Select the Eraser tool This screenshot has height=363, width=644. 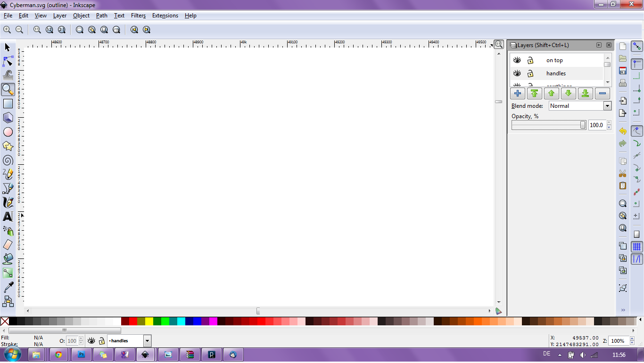pyautogui.click(x=8, y=244)
